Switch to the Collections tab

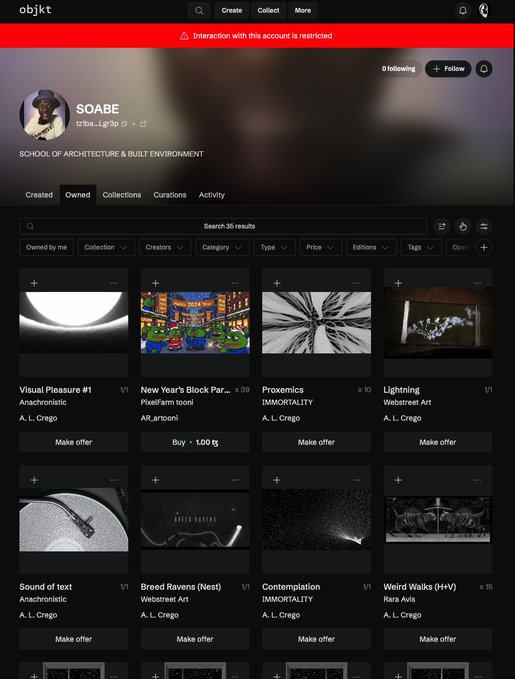coord(122,195)
